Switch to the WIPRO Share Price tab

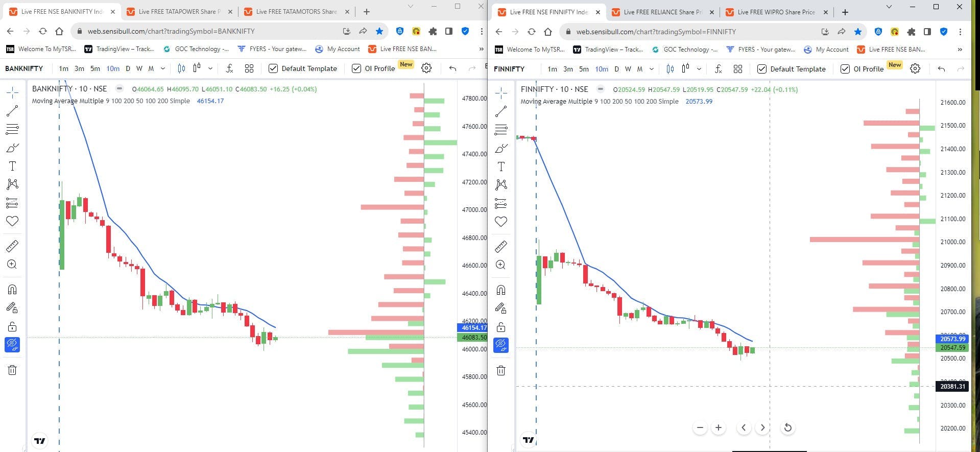click(x=776, y=12)
